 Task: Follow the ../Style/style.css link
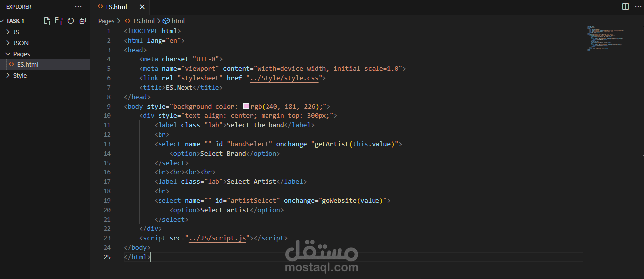click(x=284, y=78)
